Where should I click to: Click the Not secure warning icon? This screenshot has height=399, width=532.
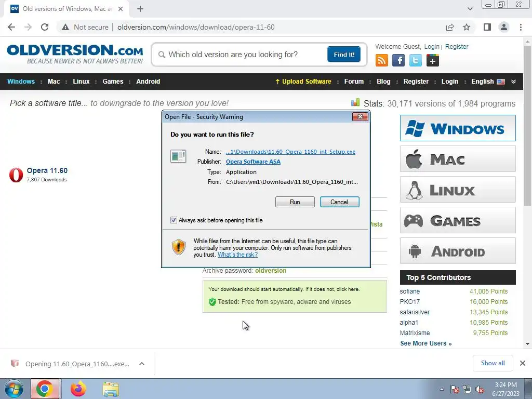tap(65, 27)
